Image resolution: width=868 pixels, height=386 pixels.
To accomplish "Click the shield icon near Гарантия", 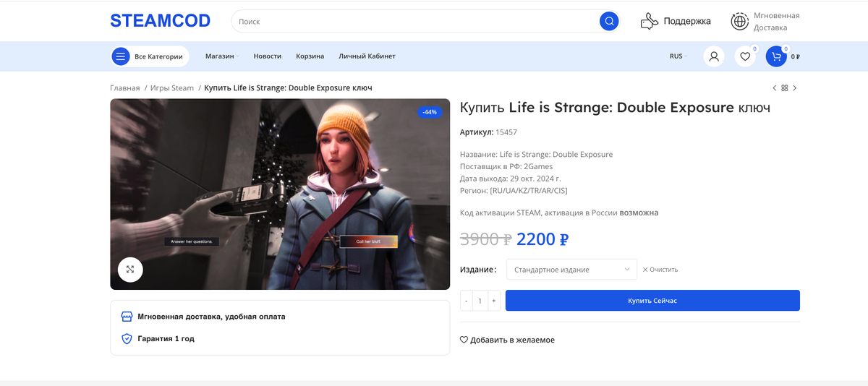I will tap(127, 338).
